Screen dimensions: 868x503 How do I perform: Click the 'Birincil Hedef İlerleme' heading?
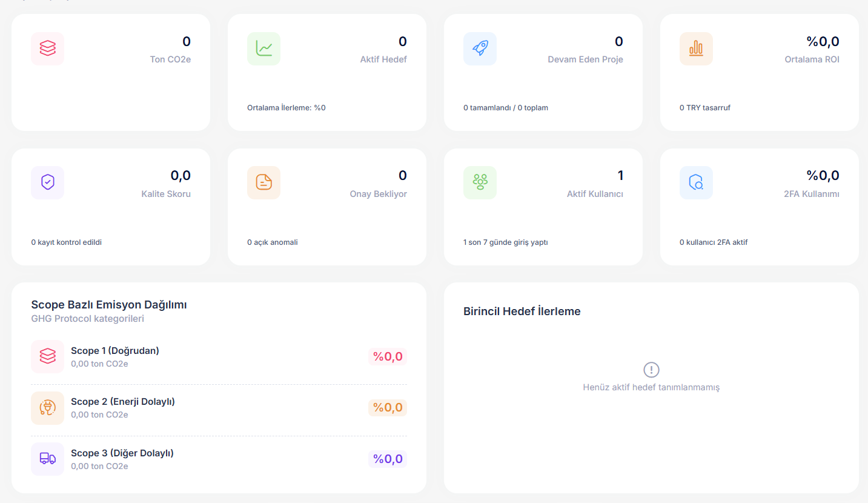[x=522, y=311]
